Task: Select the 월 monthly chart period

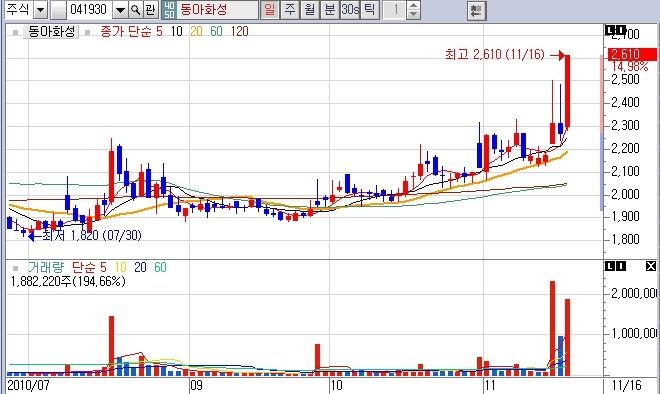Action: (309, 10)
